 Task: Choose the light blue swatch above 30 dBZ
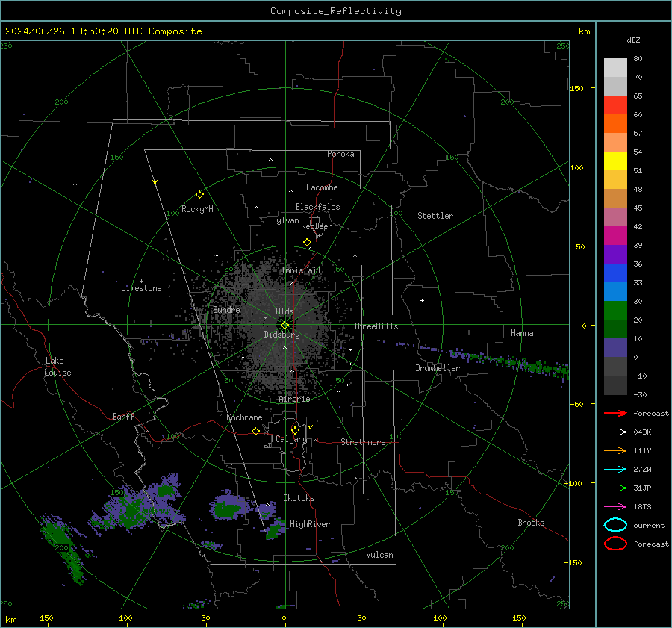click(615, 291)
